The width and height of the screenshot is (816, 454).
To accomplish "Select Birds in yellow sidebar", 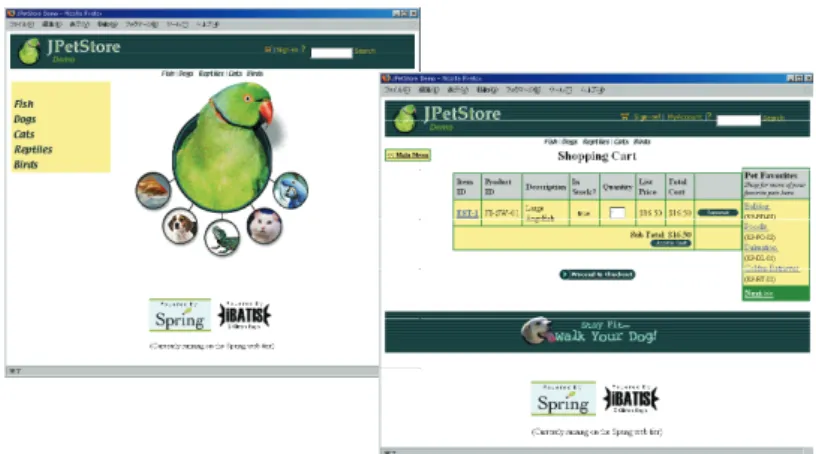I will 26,165.
